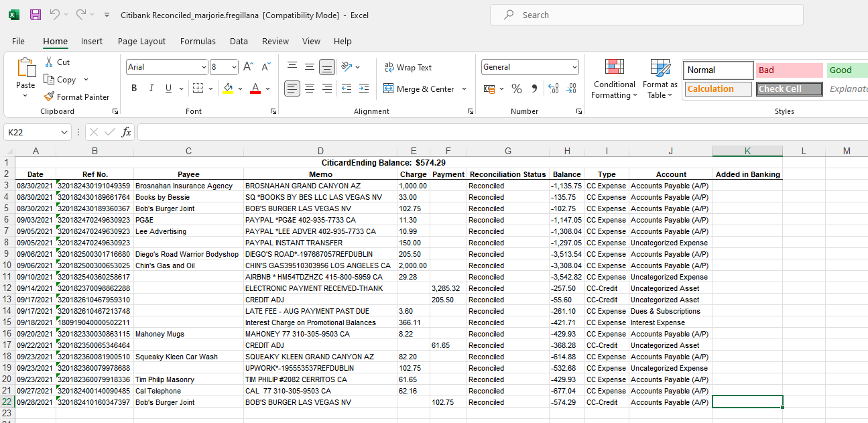
Task: Open Clipboard group dialog launcher
Action: click(x=115, y=111)
